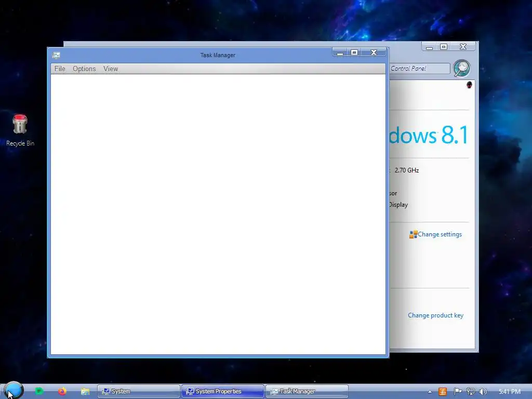This screenshot has width=532, height=399.
Task: Open the File menu in Task Manager
Action: coord(60,69)
